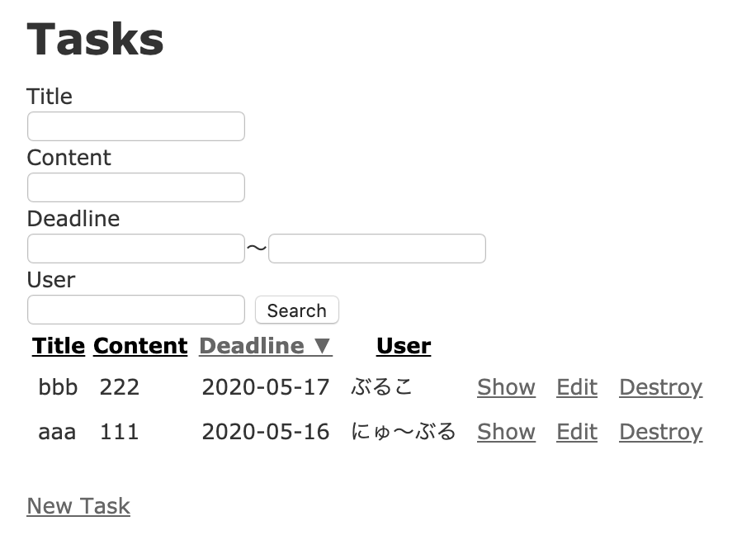The height and width of the screenshot is (540, 756).
Task: Show the aaa task details
Action: point(506,432)
